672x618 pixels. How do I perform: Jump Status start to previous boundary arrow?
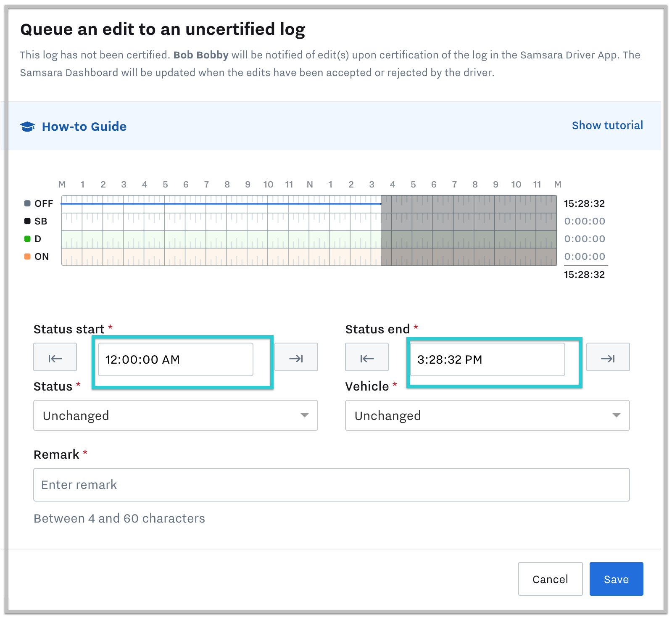(x=55, y=357)
